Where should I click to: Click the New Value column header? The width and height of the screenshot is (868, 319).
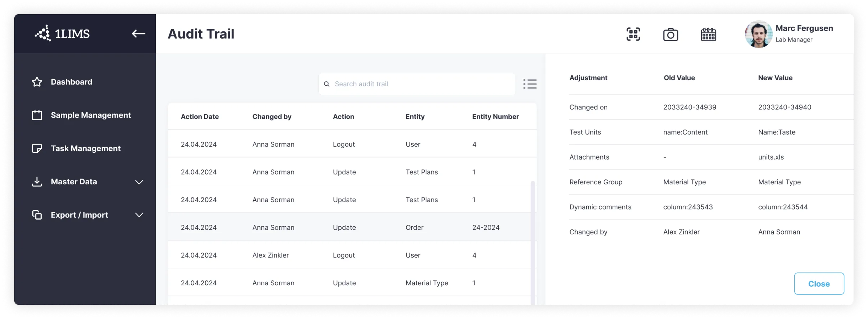coord(775,78)
